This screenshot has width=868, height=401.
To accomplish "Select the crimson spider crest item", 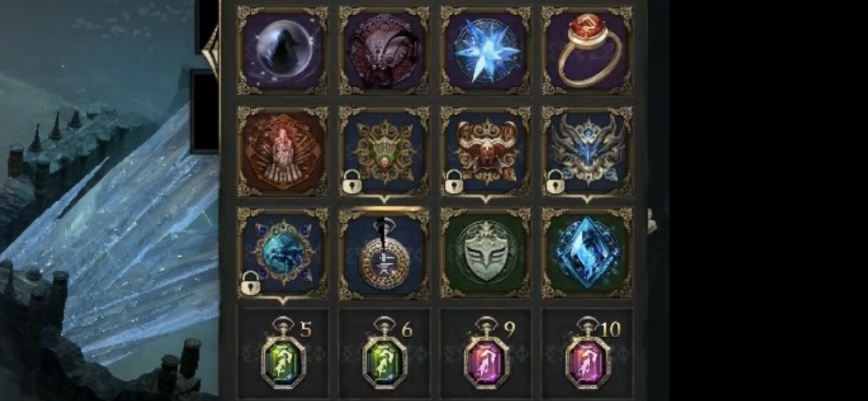I will pos(384,51).
